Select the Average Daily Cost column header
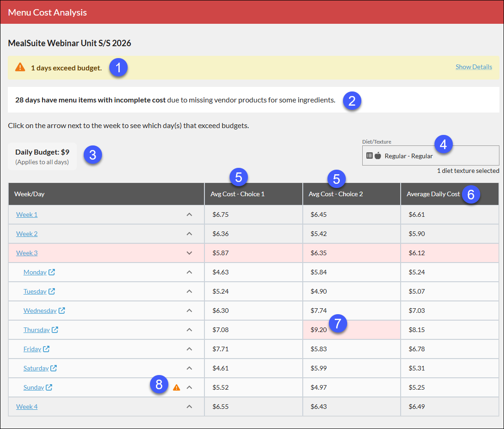This screenshot has width=504, height=429. point(433,194)
